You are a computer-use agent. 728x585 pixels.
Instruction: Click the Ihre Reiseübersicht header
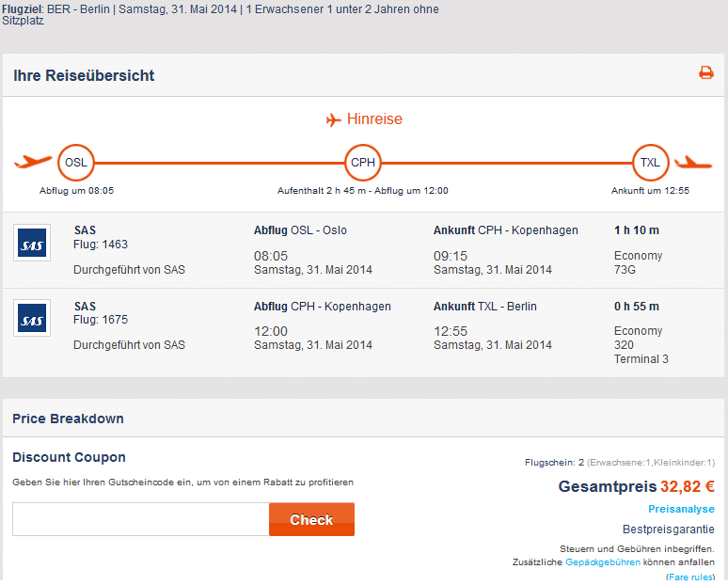[x=84, y=75]
